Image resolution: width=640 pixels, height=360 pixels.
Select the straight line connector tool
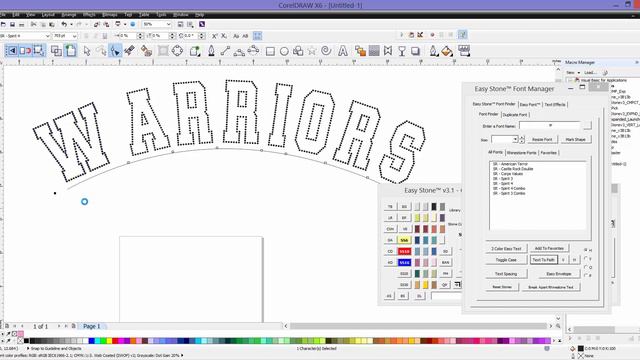coord(225,51)
